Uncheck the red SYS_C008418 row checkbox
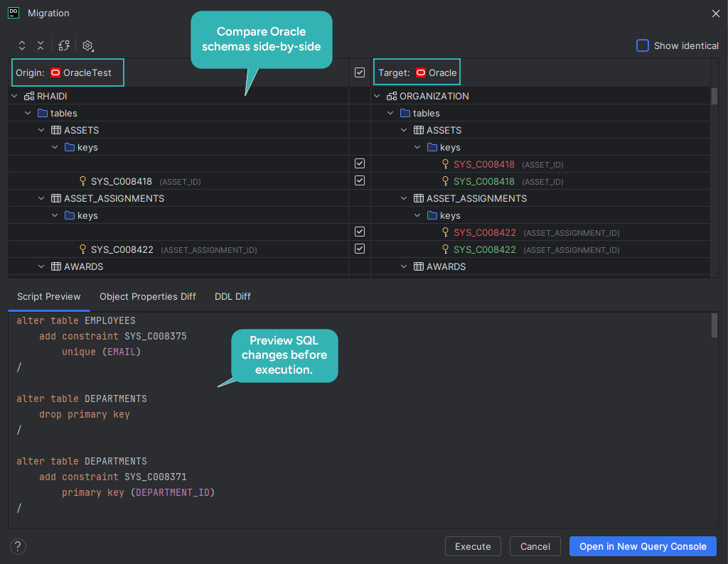 (x=360, y=163)
